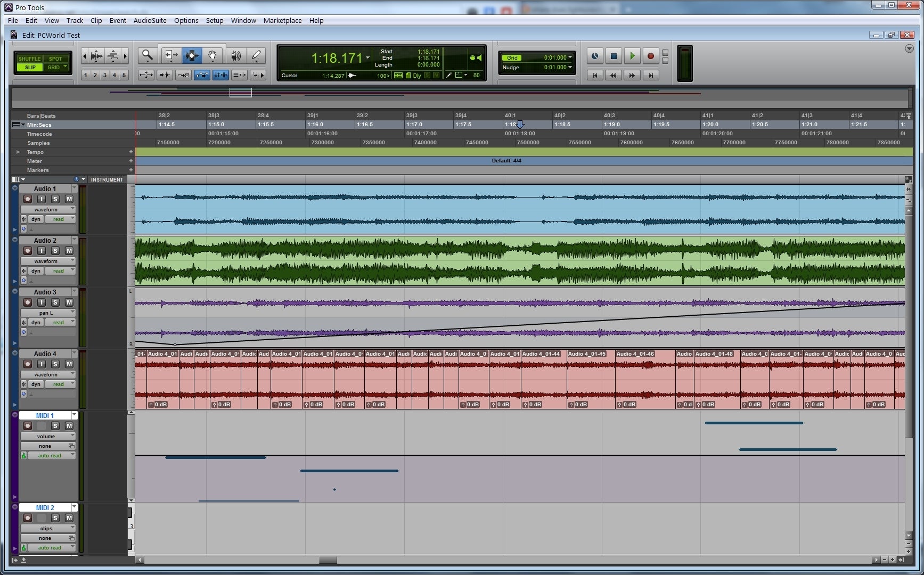Select the Selector waveform tool
This screenshot has width=924, height=575.
[x=192, y=55]
